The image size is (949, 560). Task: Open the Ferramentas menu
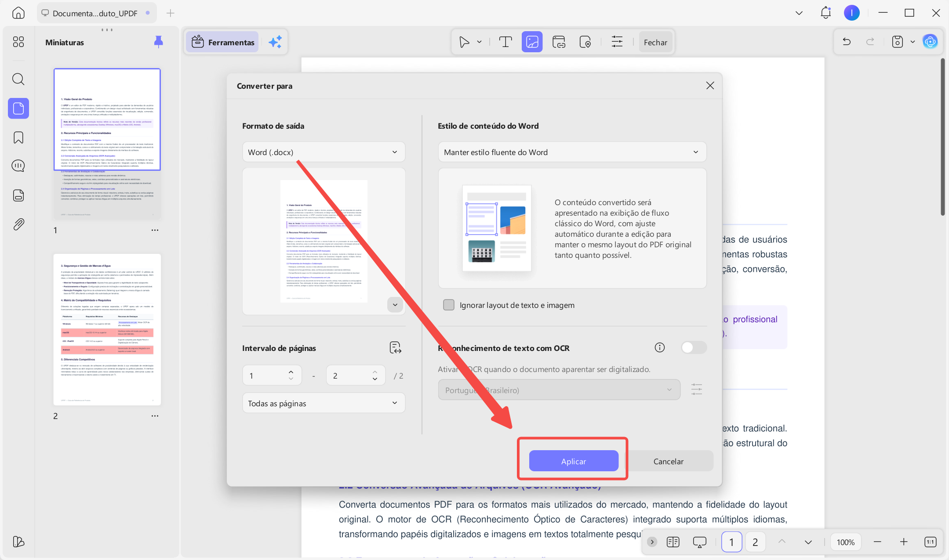click(223, 42)
